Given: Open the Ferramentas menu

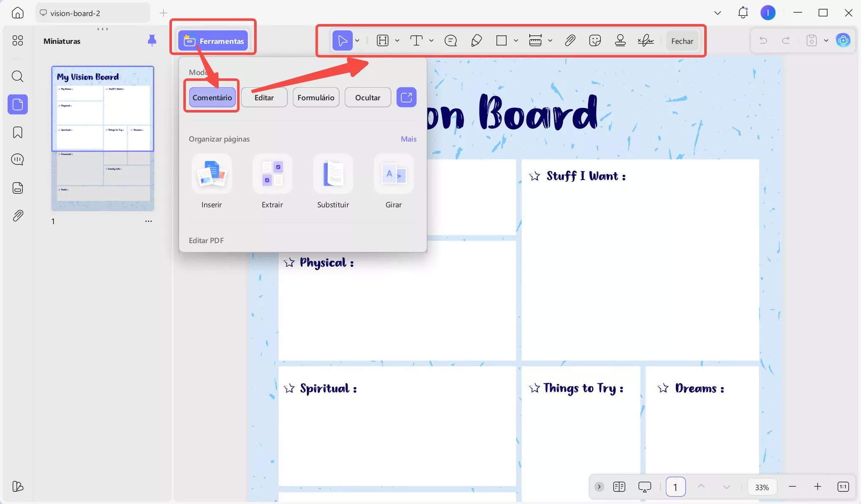Looking at the screenshot, I should click(213, 41).
